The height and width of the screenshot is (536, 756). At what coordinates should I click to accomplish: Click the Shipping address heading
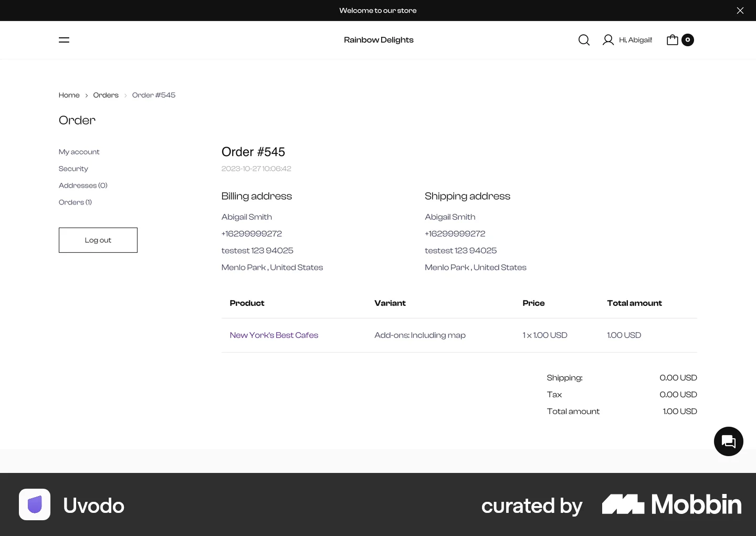pyautogui.click(x=467, y=196)
